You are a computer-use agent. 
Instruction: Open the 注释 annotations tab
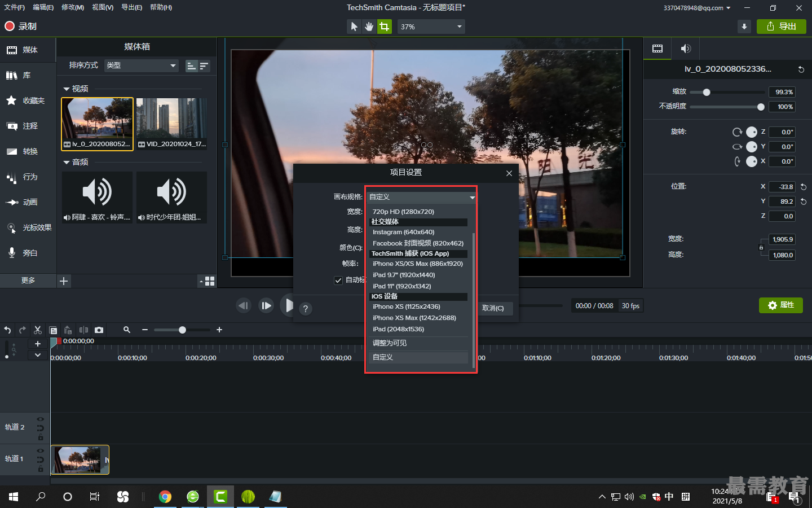pyautogui.click(x=28, y=126)
